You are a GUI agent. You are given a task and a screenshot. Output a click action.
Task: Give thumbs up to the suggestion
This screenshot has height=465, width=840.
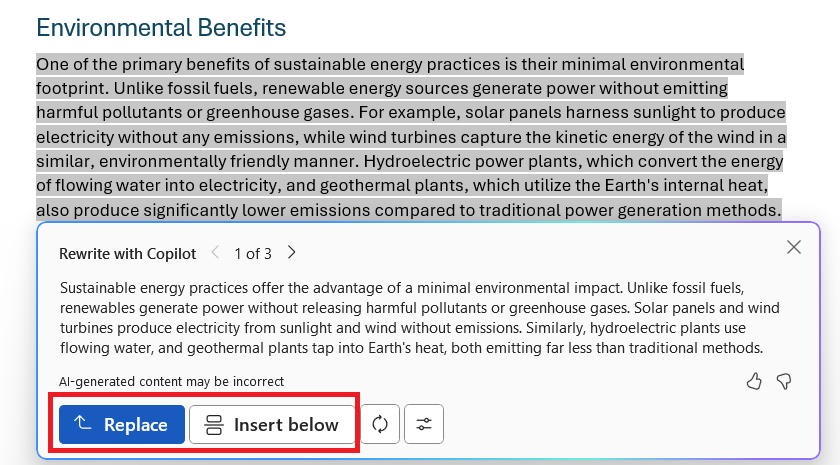(754, 381)
